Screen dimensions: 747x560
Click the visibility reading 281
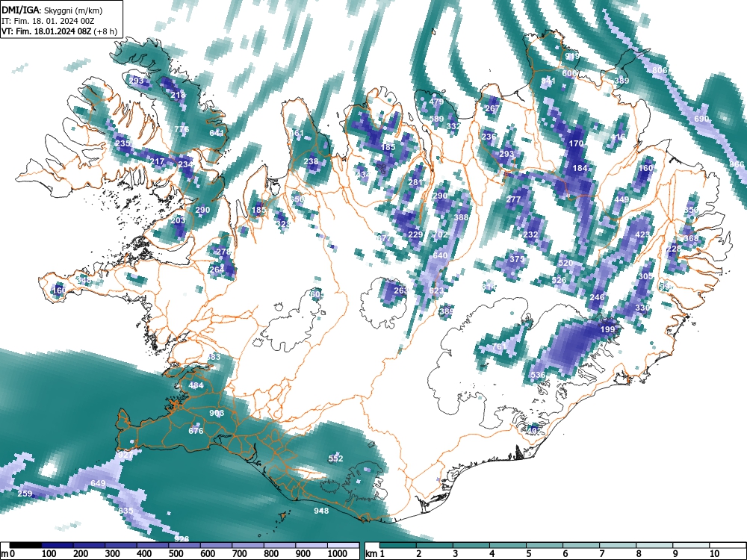(415, 182)
